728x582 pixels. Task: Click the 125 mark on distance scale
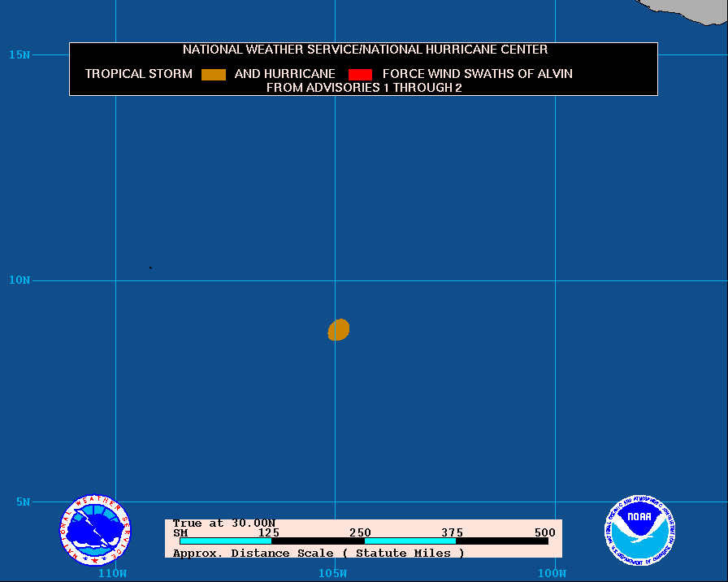click(x=269, y=532)
